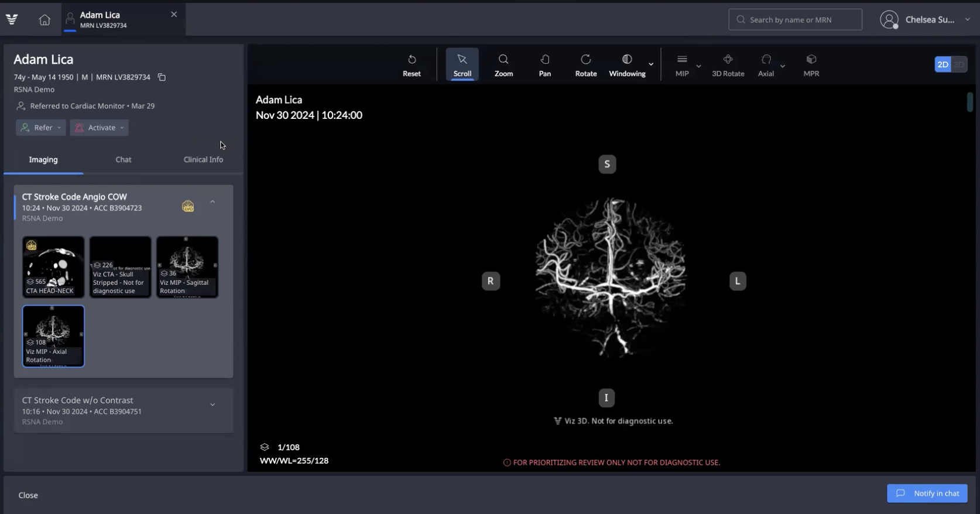This screenshot has width=980, height=514.
Task: Expand the CT Stroke Code w/o Contrast study
Action: coord(213,405)
